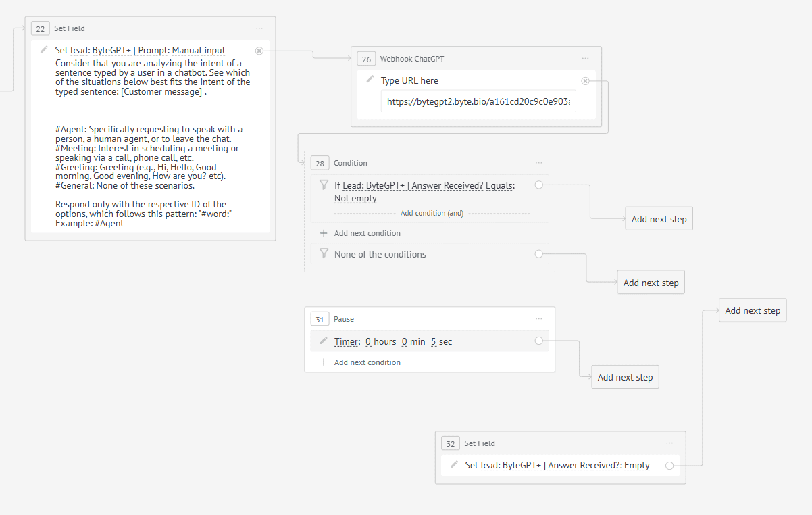Click the pencil icon beside Type URL here
The width and height of the screenshot is (812, 515).
click(370, 80)
